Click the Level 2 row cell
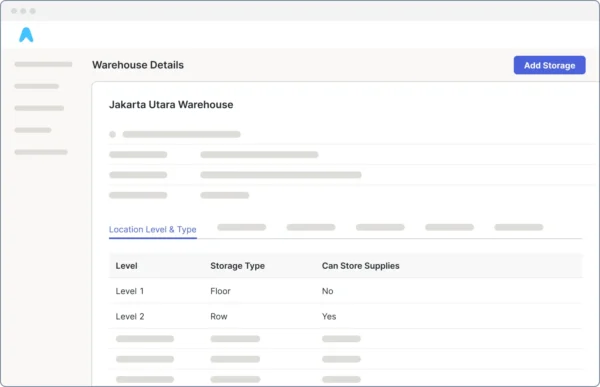The height and width of the screenshot is (387, 600). (x=130, y=316)
